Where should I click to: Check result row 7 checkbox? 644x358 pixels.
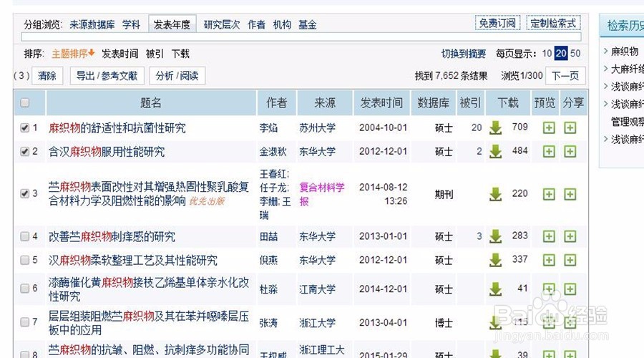pyautogui.click(x=24, y=321)
